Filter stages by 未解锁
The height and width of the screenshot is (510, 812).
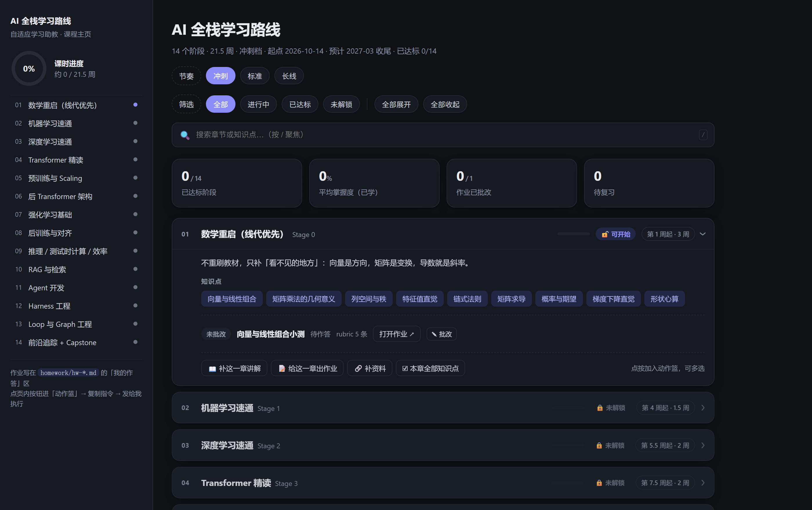(341, 104)
